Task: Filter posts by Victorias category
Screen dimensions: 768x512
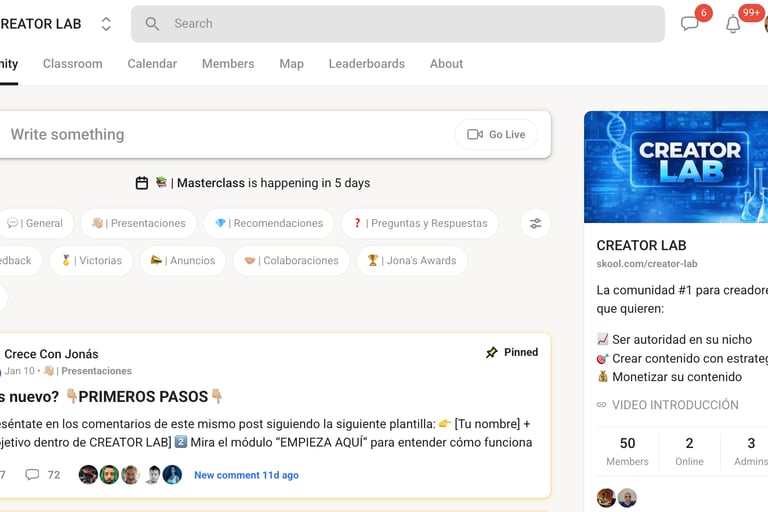Action: [92, 261]
